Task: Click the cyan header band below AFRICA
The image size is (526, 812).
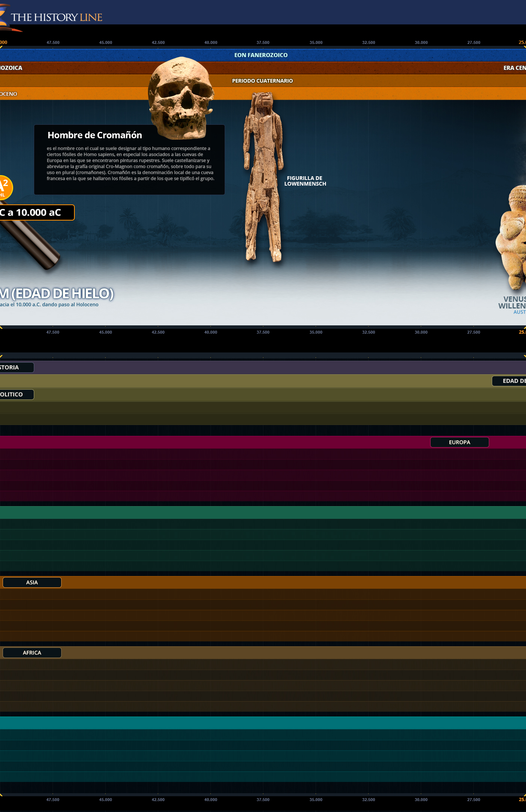Action: (263, 723)
